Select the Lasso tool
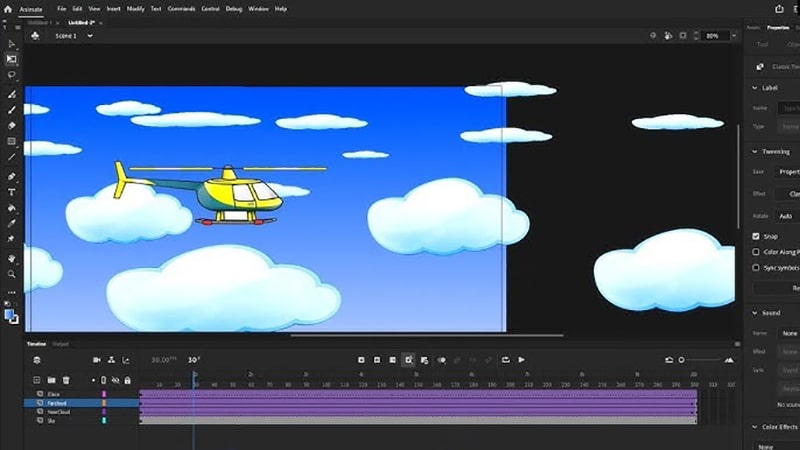The image size is (800, 450). coord(11,75)
